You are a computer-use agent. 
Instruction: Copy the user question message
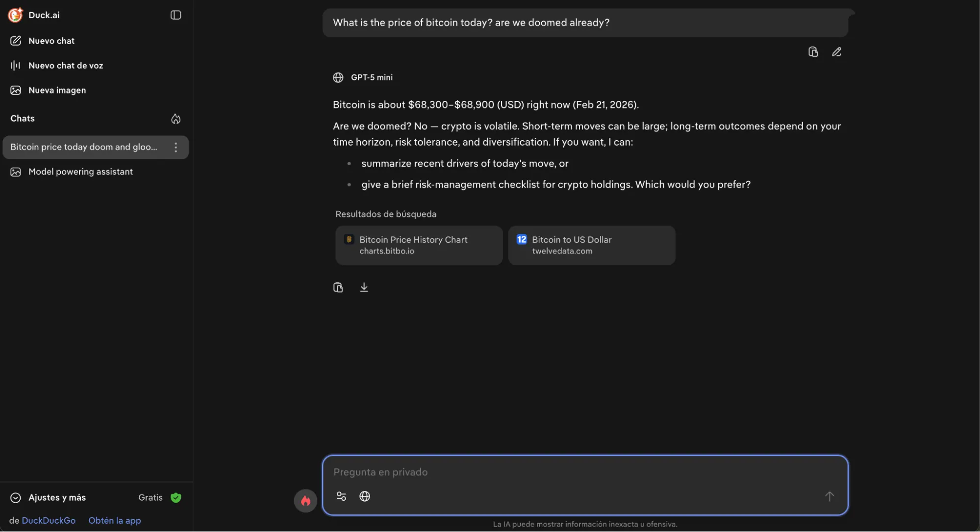(813, 52)
